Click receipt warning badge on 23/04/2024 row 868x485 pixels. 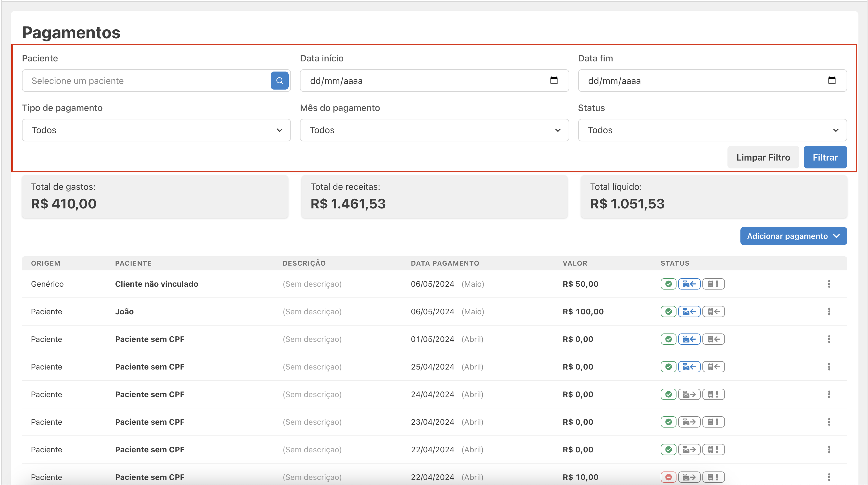click(x=713, y=422)
